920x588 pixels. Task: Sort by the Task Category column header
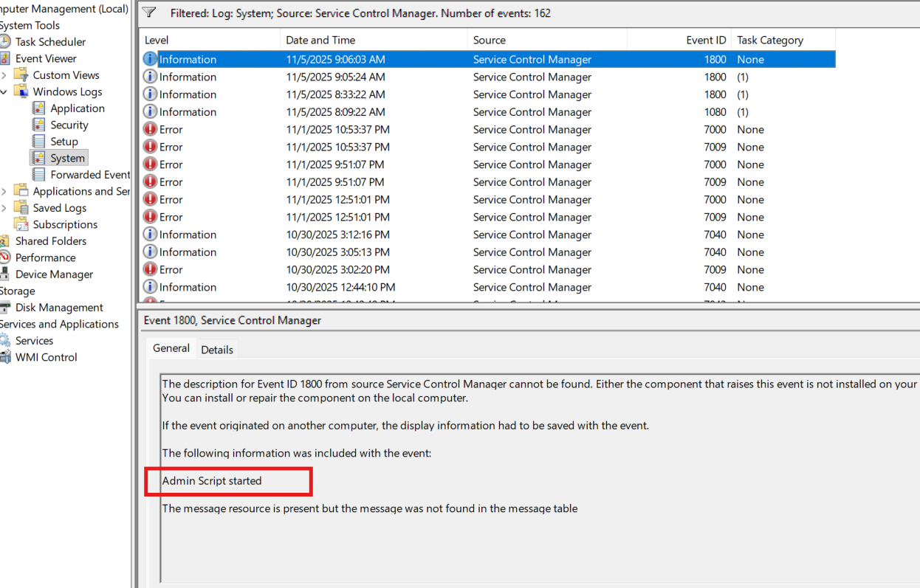point(783,40)
